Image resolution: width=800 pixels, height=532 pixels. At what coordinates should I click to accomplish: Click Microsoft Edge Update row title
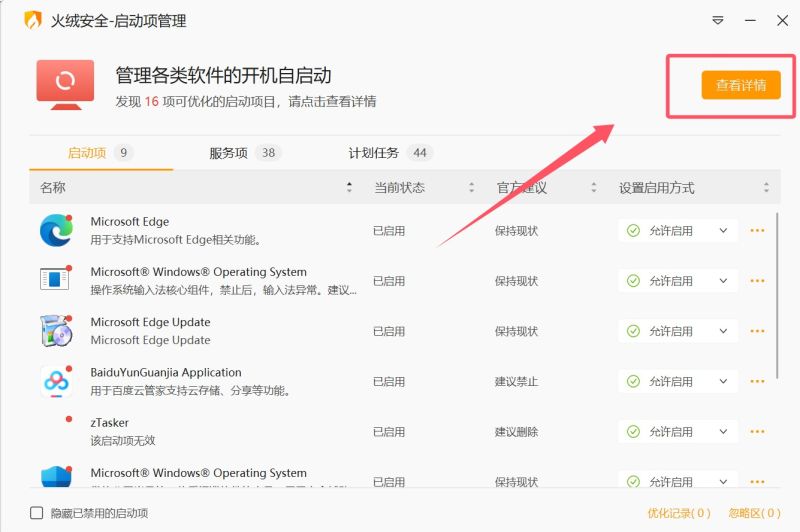click(151, 322)
